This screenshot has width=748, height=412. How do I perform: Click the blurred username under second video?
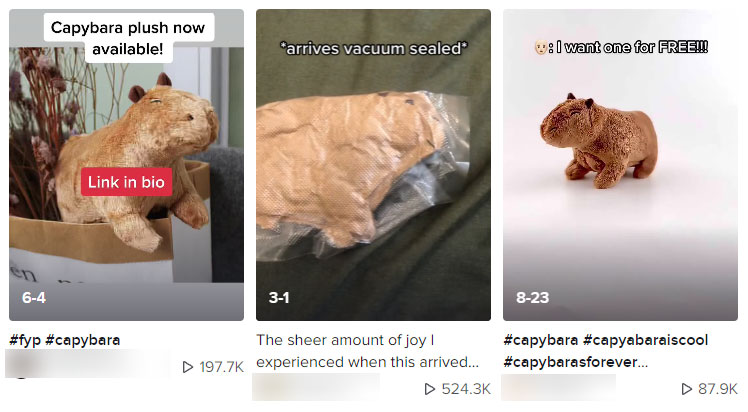(316, 387)
